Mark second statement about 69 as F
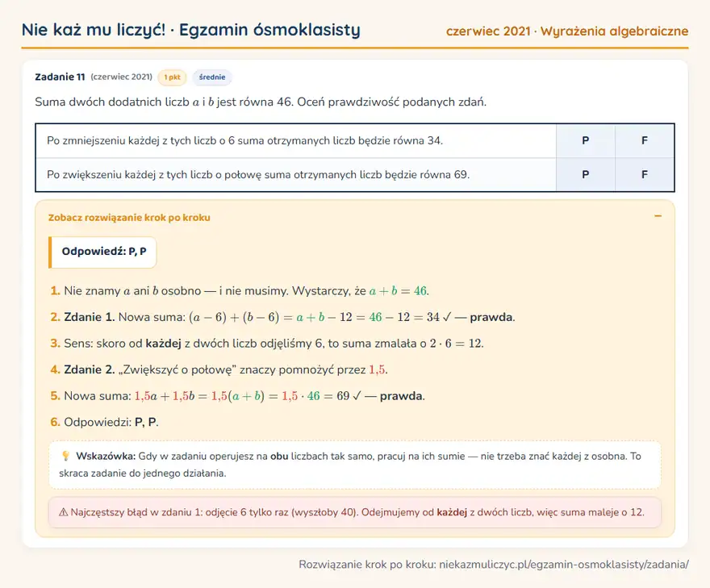The image size is (710, 588). click(645, 175)
